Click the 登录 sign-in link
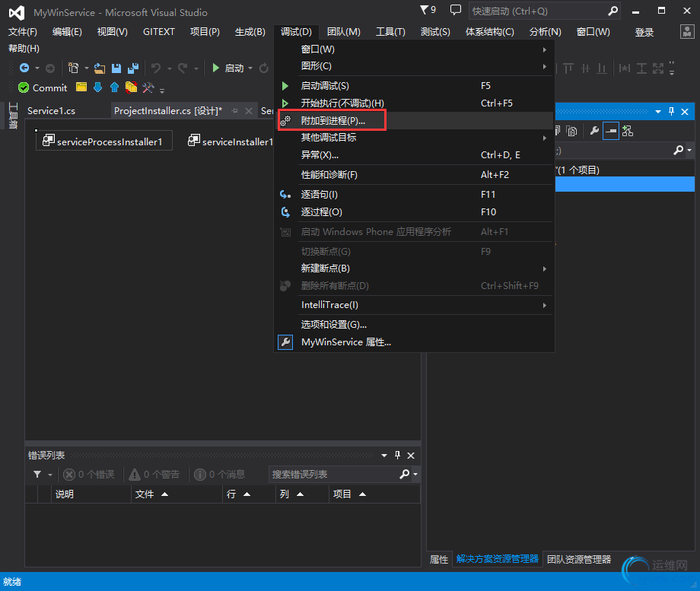The width and height of the screenshot is (700, 591). pyautogui.click(x=644, y=32)
